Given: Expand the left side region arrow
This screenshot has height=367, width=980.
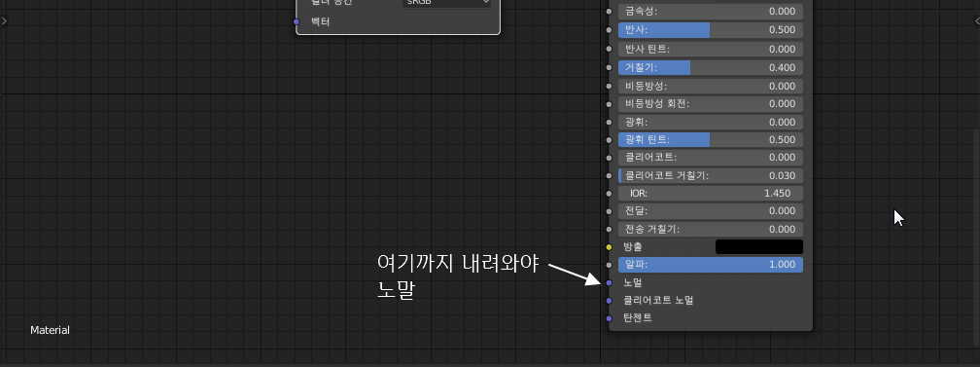Looking at the screenshot, I should 4,20.
